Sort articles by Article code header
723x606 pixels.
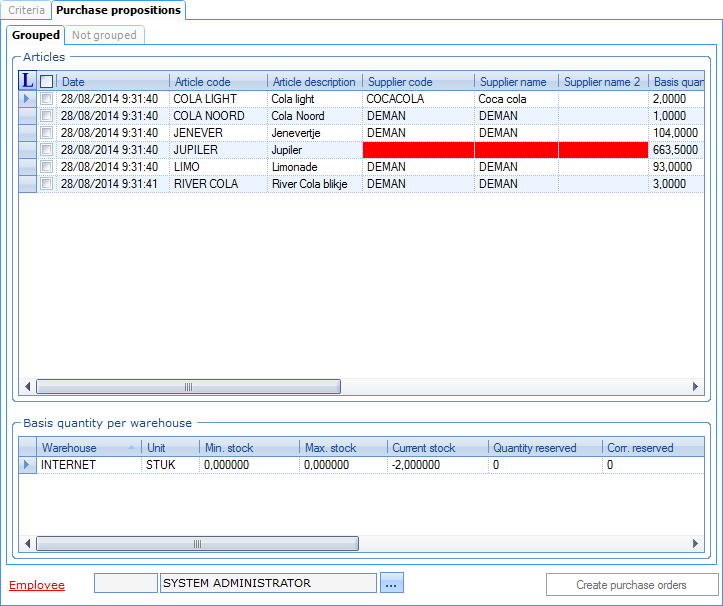click(x=217, y=82)
